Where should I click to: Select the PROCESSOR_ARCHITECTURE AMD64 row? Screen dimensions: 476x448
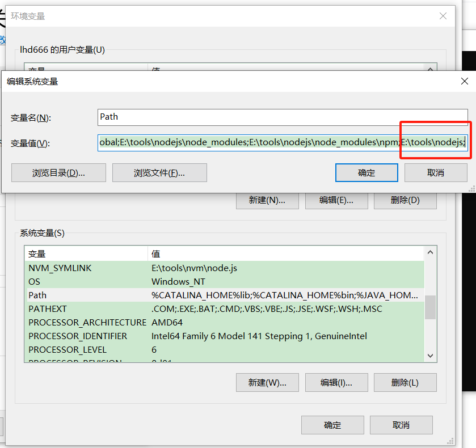tap(113, 323)
